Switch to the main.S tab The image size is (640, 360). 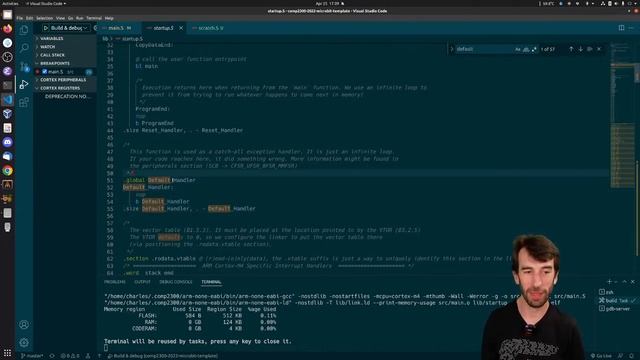tap(119, 28)
